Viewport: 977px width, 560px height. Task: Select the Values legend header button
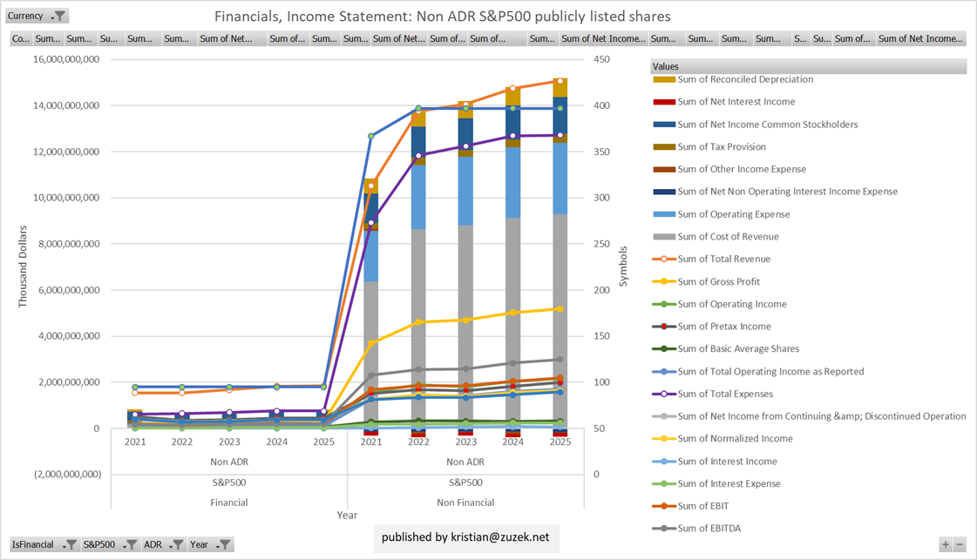(x=808, y=66)
